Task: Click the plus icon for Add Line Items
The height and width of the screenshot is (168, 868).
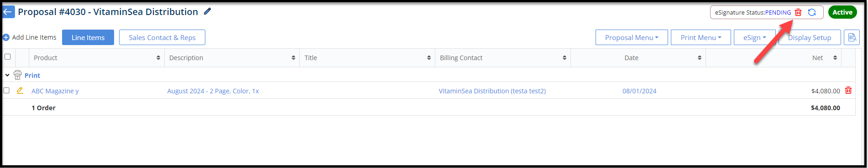Action: (x=6, y=37)
